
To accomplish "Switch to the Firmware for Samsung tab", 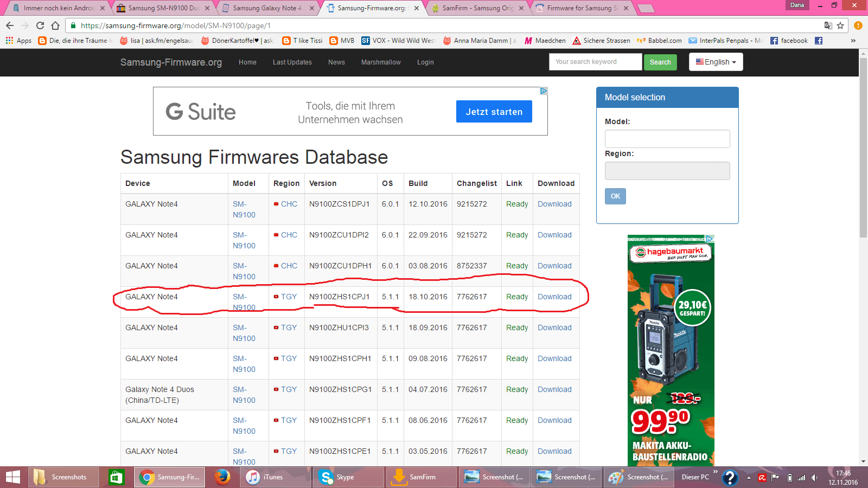I will coord(583,8).
